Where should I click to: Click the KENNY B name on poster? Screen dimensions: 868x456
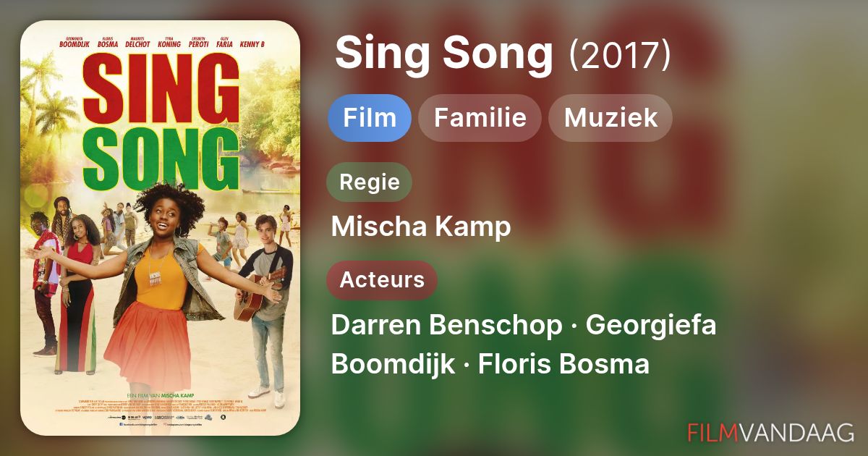click(x=252, y=44)
